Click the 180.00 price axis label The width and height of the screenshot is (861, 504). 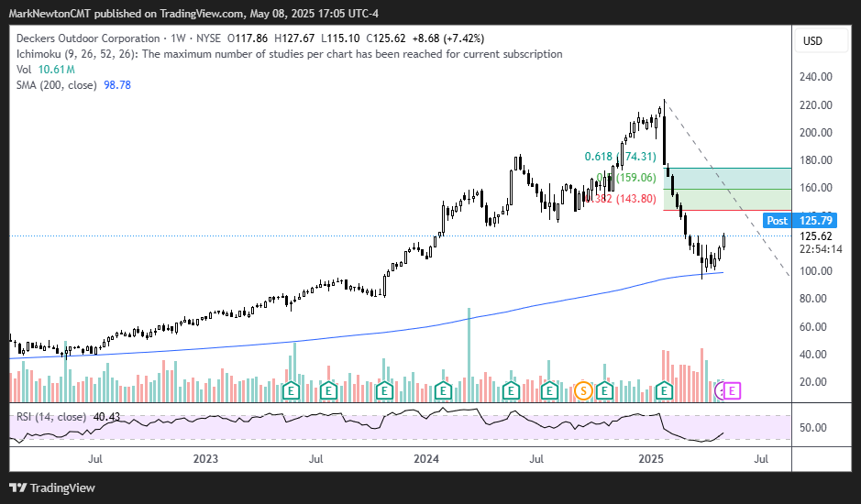pyautogui.click(x=816, y=159)
